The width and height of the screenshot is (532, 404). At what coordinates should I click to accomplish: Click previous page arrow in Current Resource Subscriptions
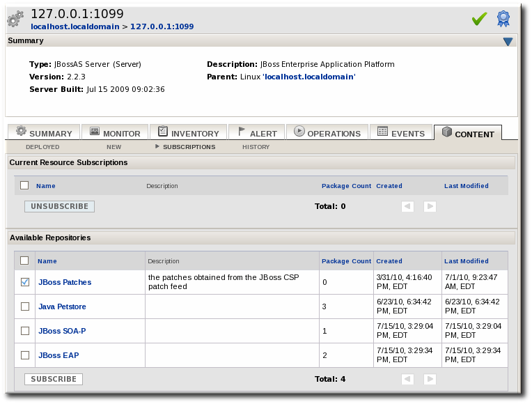pos(407,206)
